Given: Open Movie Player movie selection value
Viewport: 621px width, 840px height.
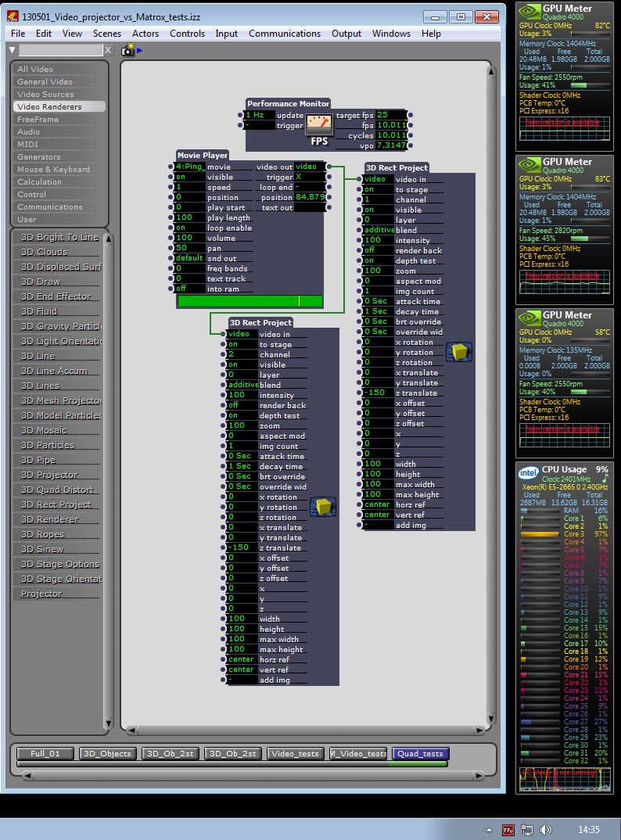Looking at the screenshot, I should point(190,167).
